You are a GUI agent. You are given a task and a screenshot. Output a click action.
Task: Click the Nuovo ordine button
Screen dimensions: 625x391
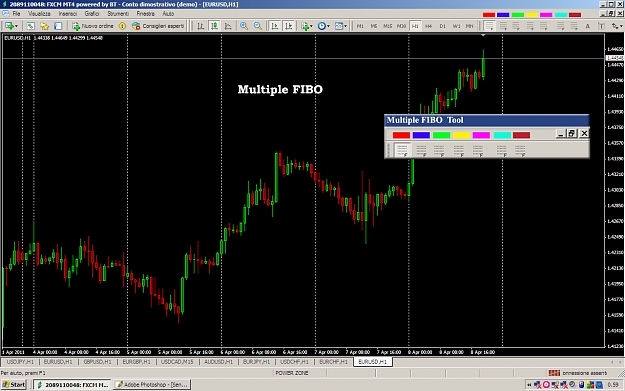[x=93, y=26]
